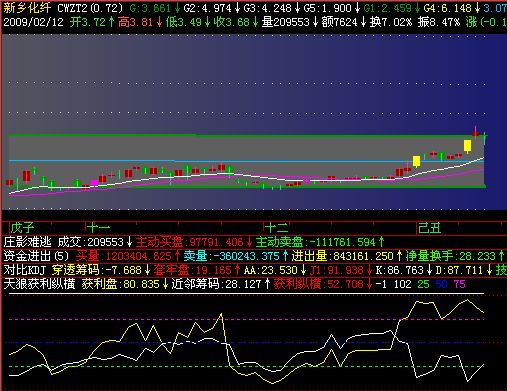Click the 十一 month timeline marker
Screen dimensions: 507x391
(99, 228)
